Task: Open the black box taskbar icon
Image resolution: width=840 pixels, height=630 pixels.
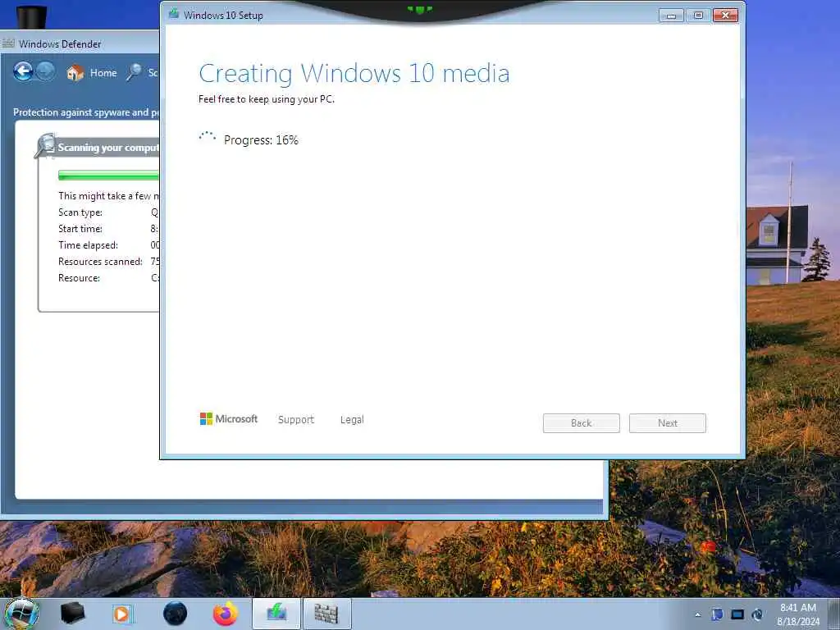Action: coord(72,614)
